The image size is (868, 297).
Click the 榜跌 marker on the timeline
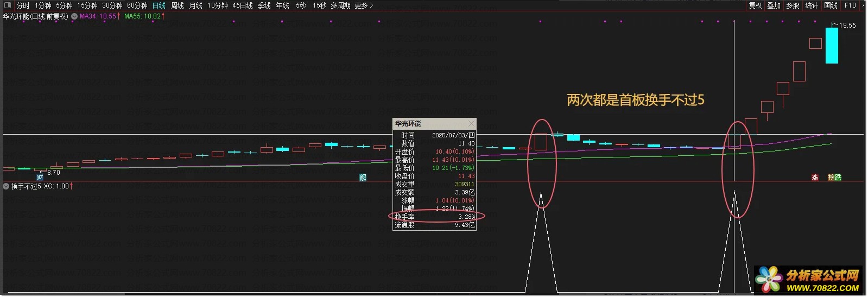point(835,178)
